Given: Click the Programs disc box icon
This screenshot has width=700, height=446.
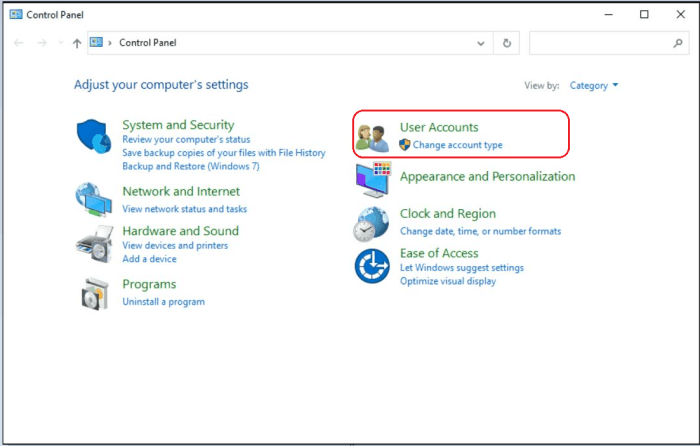Looking at the screenshot, I should coord(95,293).
